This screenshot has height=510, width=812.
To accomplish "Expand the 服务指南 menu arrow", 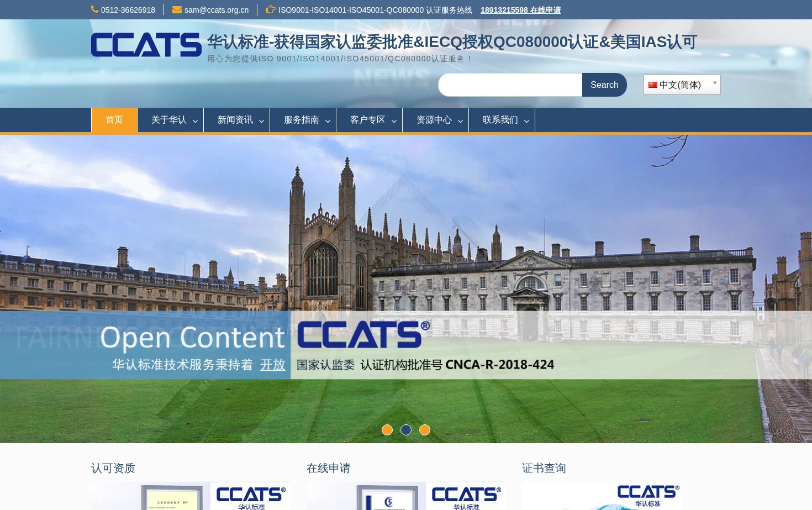I will point(328,121).
